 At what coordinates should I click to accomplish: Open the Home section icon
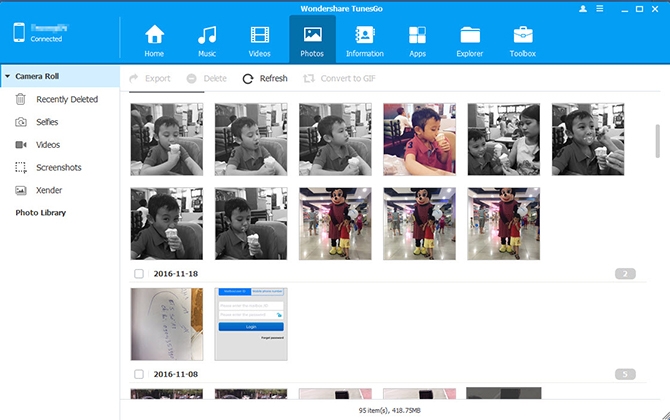click(x=154, y=35)
